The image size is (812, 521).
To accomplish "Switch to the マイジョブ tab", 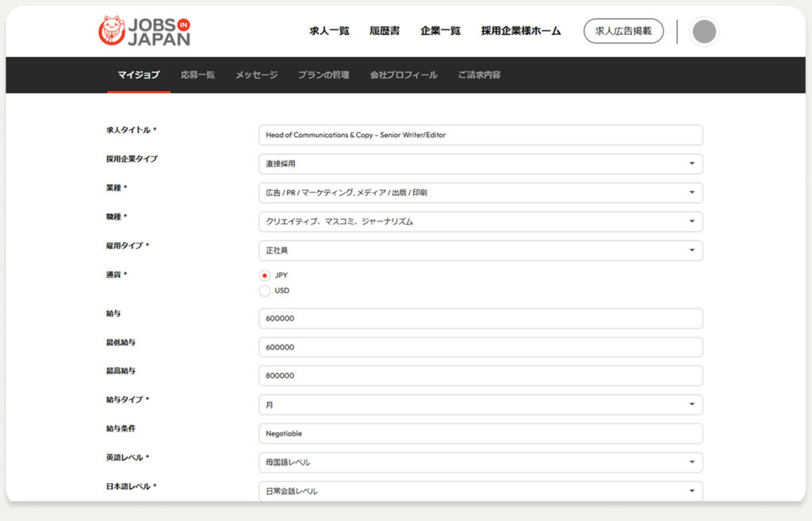I will pyautogui.click(x=139, y=75).
